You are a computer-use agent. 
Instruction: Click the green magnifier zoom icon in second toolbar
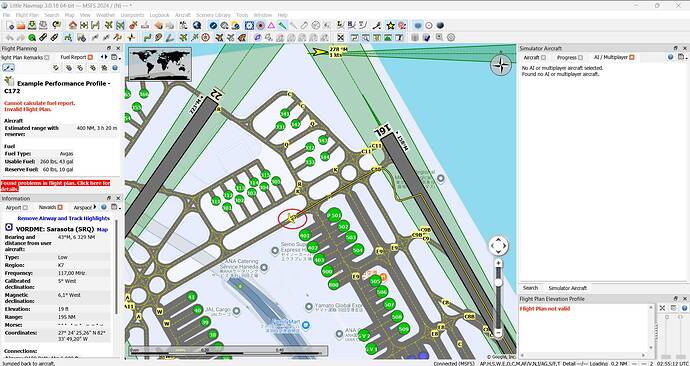32,37
